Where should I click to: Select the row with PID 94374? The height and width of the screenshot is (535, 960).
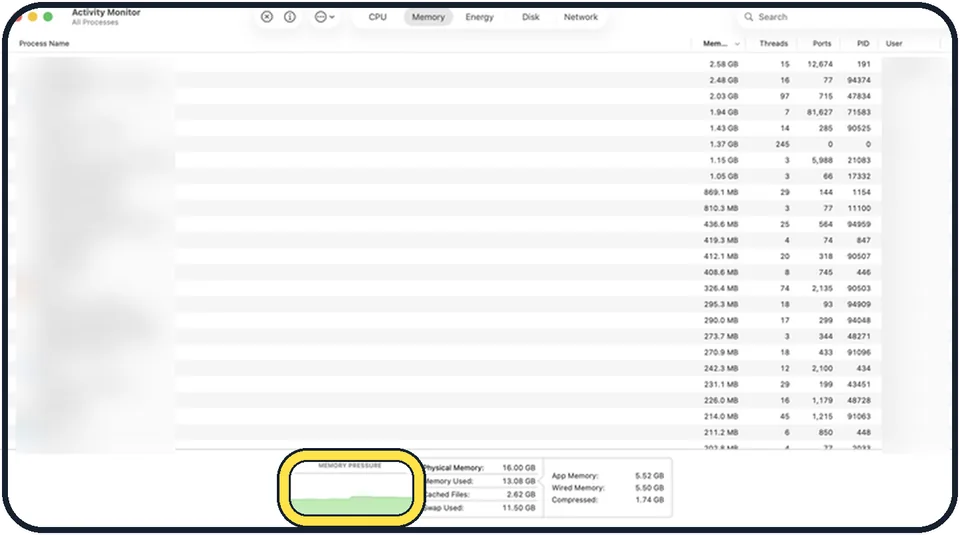tap(478, 80)
